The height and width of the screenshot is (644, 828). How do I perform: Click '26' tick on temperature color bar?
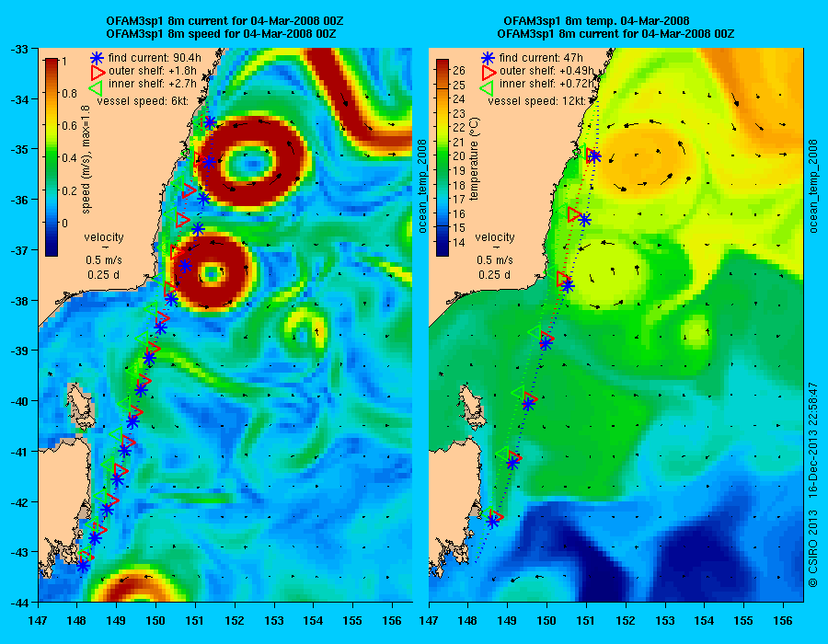click(459, 70)
